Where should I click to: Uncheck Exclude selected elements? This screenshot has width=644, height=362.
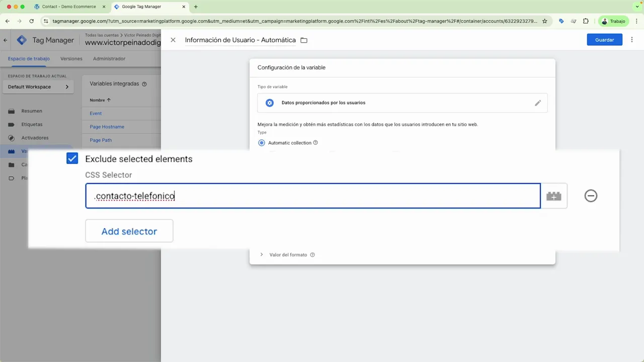tap(72, 158)
